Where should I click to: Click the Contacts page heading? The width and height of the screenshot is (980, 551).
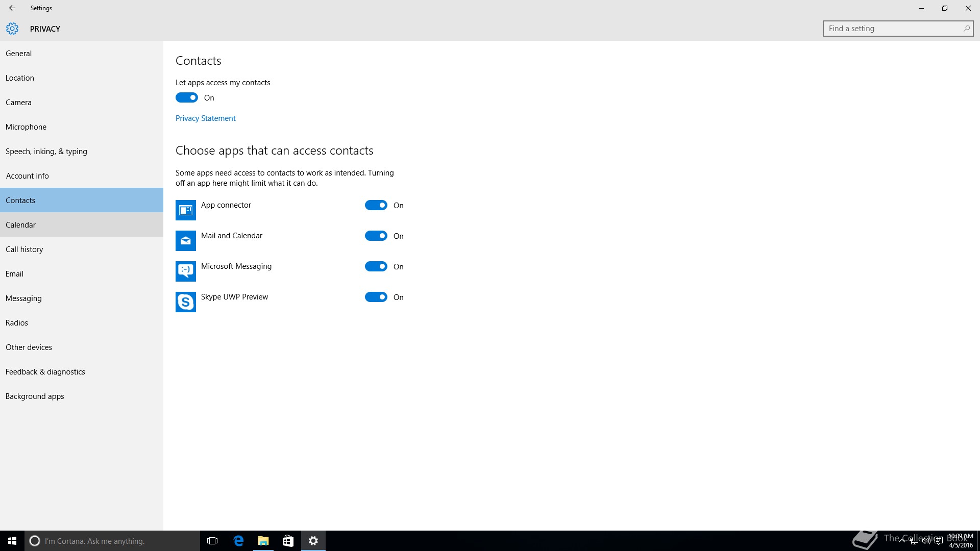point(199,61)
